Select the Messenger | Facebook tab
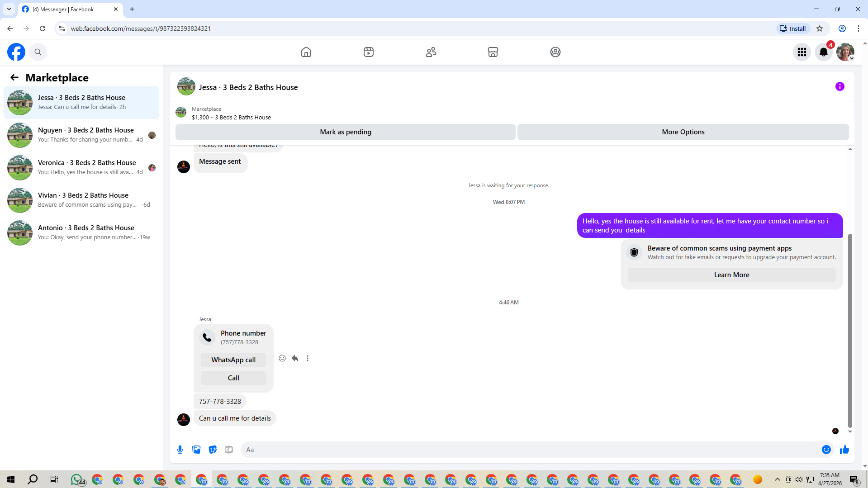This screenshot has height=488, width=868. coord(70,9)
